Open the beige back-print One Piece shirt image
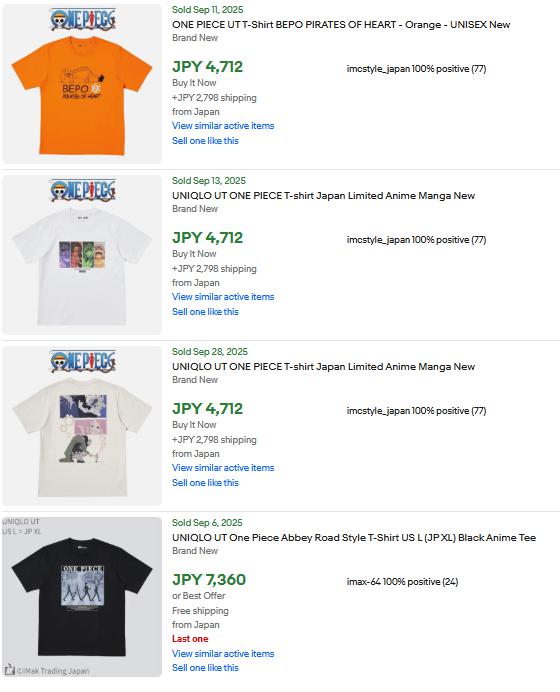Viewport: 560px width, 692px height. 82,426
